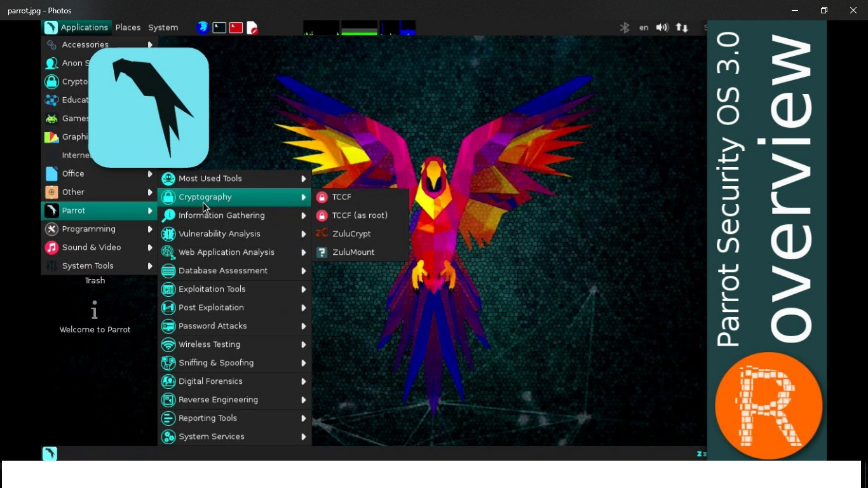The image size is (868, 488).
Task: Launch 'TCCF (as root)'
Action: coord(360,215)
